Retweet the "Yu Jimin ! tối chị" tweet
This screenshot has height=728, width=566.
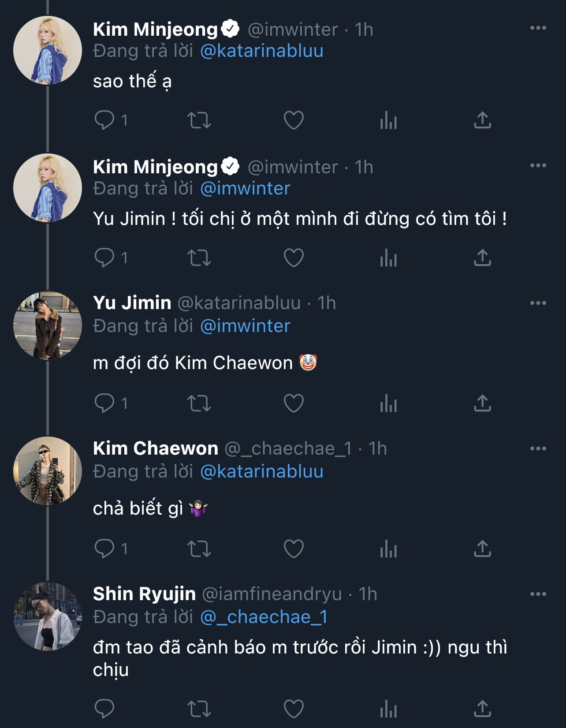[199, 258]
